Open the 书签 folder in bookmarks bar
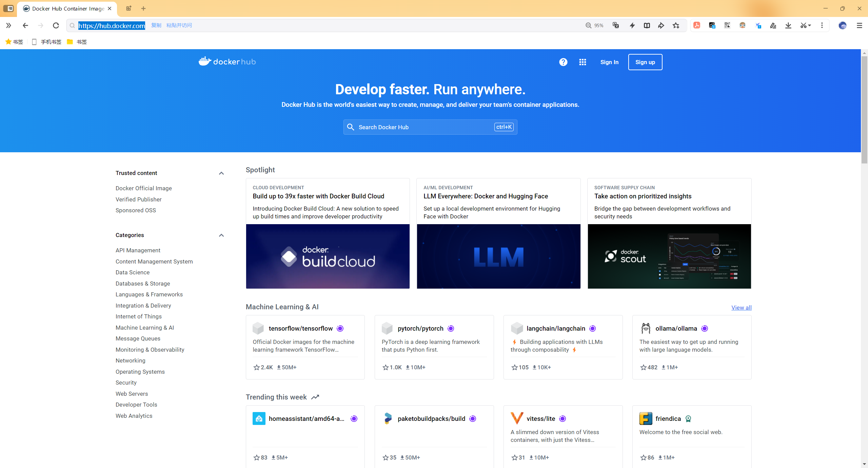The height and width of the screenshot is (468, 868). pos(77,42)
